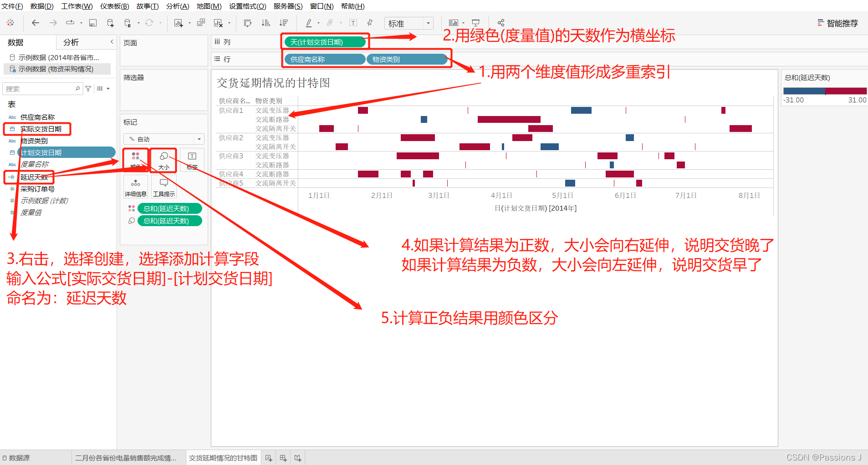Click the Sort Descending toolbar icon
868x465 pixels.
pos(283,23)
